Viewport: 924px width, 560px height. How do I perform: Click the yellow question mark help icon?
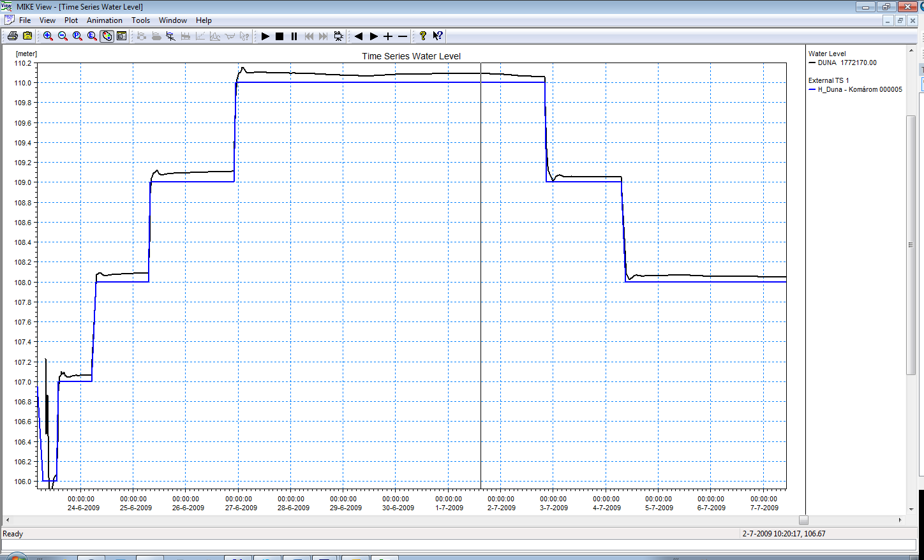coord(422,36)
